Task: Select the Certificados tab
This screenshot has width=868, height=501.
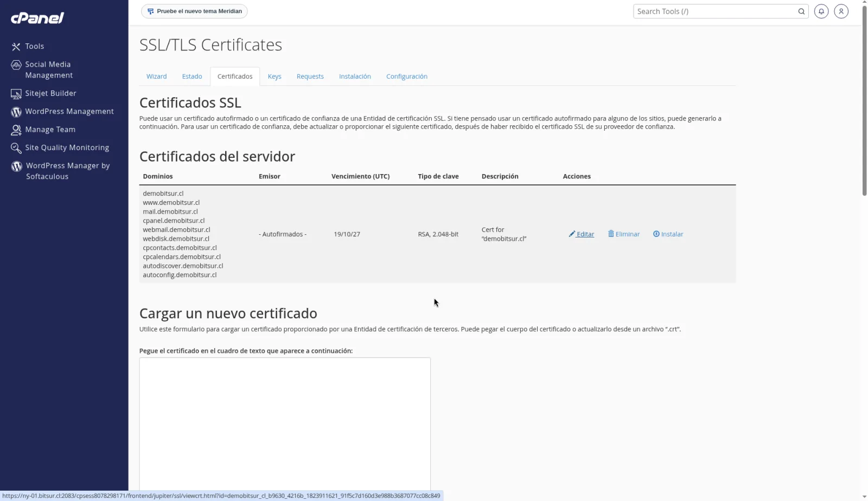Action: (x=235, y=76)
